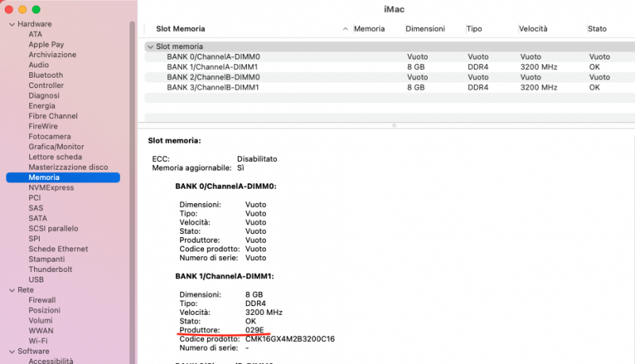635x364 pixels.
Task: Select PCI in the sidebar
Action: pos(34,197)
